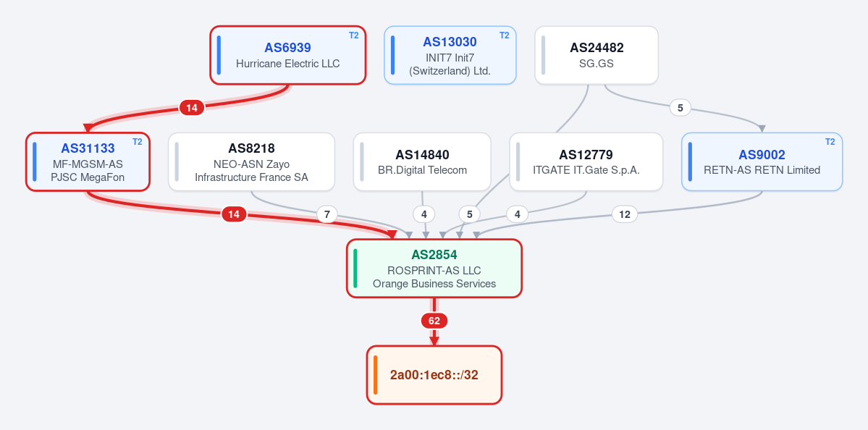This screenshot has height=430, width=868.
Task: Click the red 14 label below AS6939
Action: click(192, 108)
